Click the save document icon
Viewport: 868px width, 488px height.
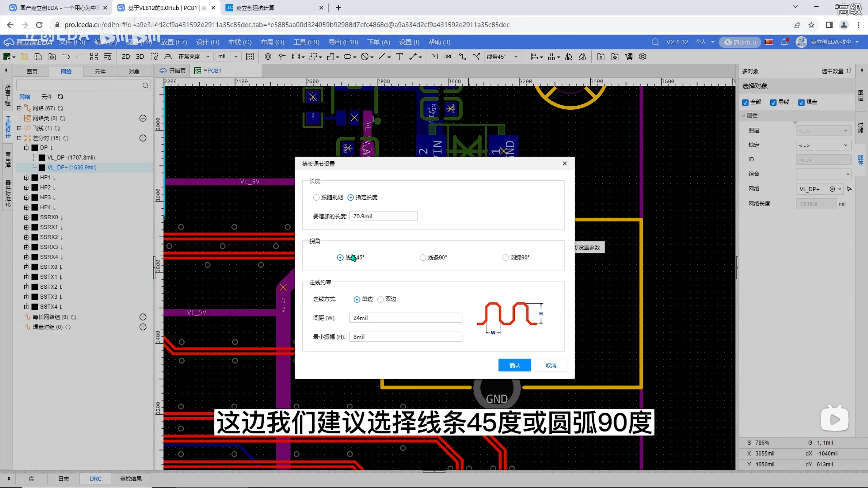pyautogui.click(x=38, y=57)
